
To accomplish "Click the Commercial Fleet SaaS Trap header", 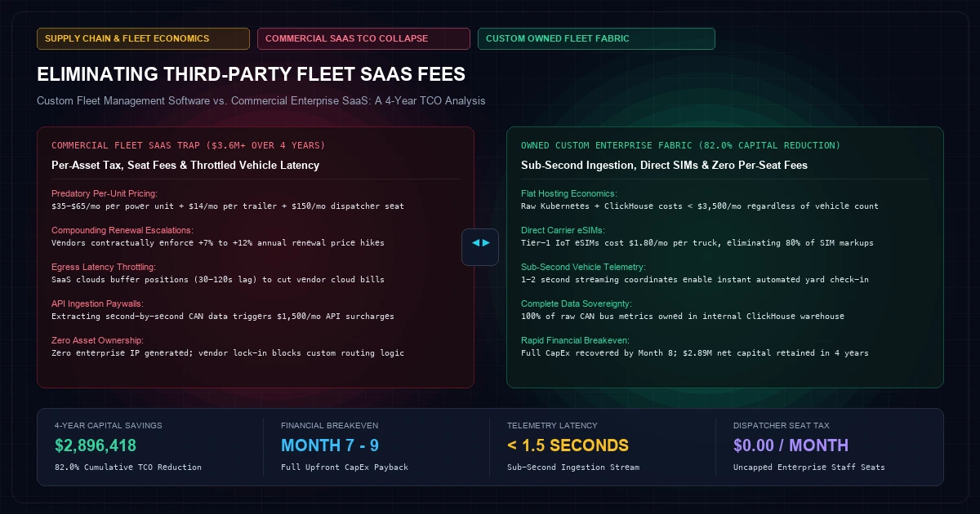I will [x=188, y=145].
